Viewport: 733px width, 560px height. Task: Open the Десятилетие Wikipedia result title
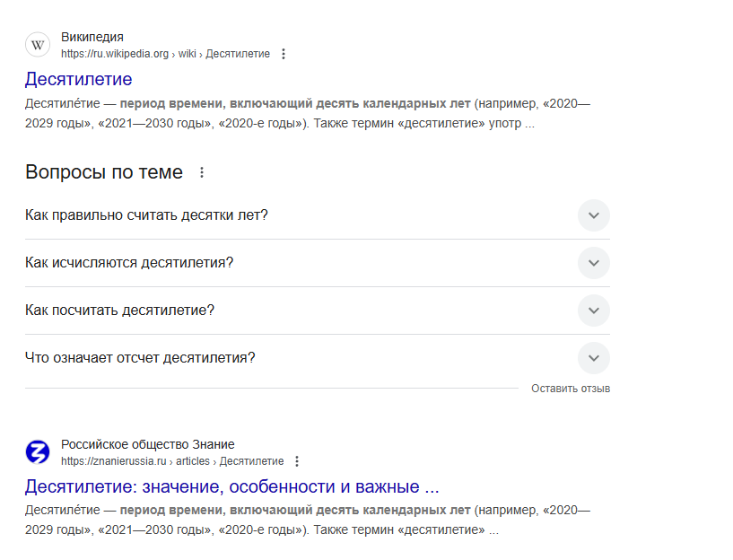tap(79, 79)
